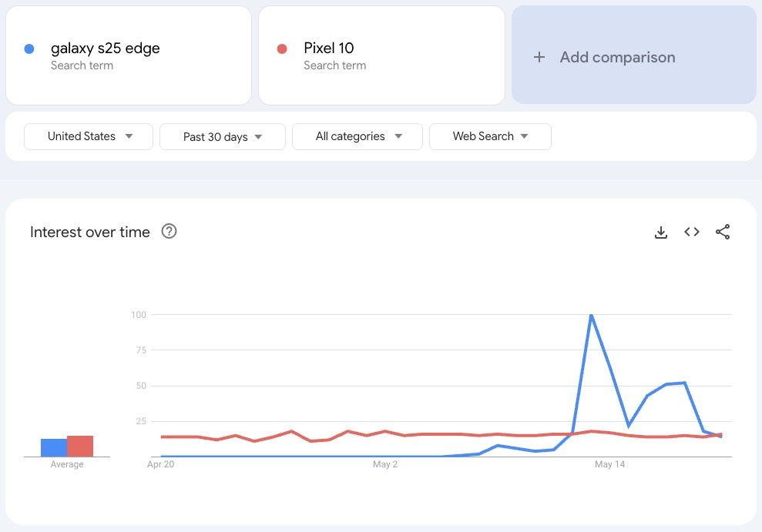Viewport: 762px width, 532px height.
Task: Click the Apr 20 date label
Action: pyautogui.click(x=160, y=464)
